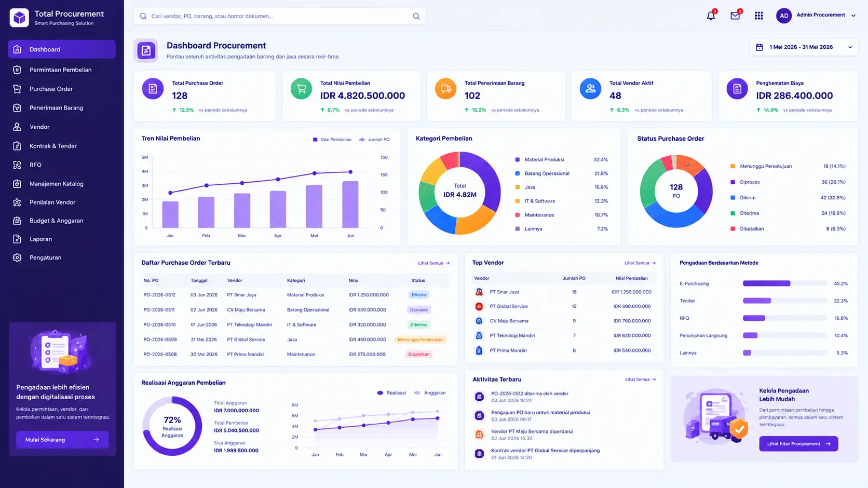
Task: Click the Permintaan Pembelian sidebar icon
Action: pyautogui.click(x=17, y=70)
